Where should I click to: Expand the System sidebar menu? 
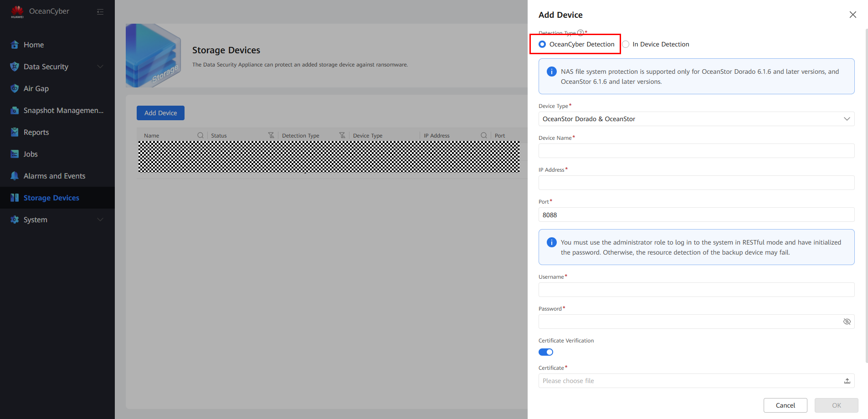[x=57, y=220]
